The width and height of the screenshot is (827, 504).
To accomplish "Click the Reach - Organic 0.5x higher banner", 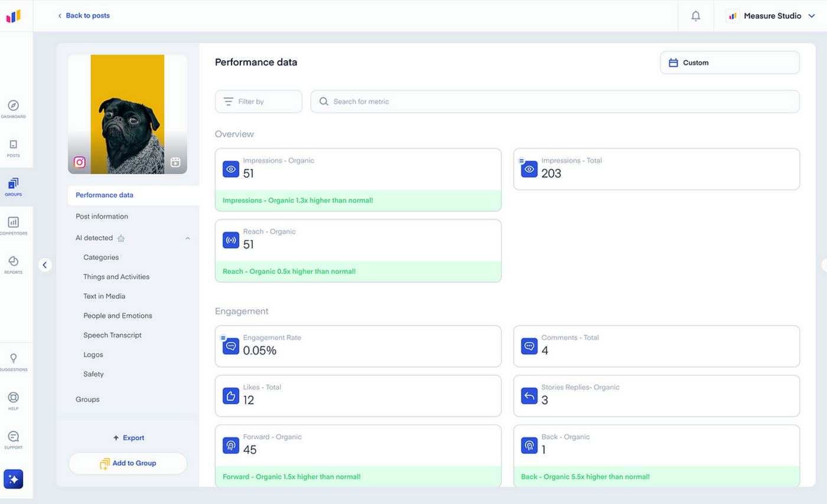I will 358,271.
